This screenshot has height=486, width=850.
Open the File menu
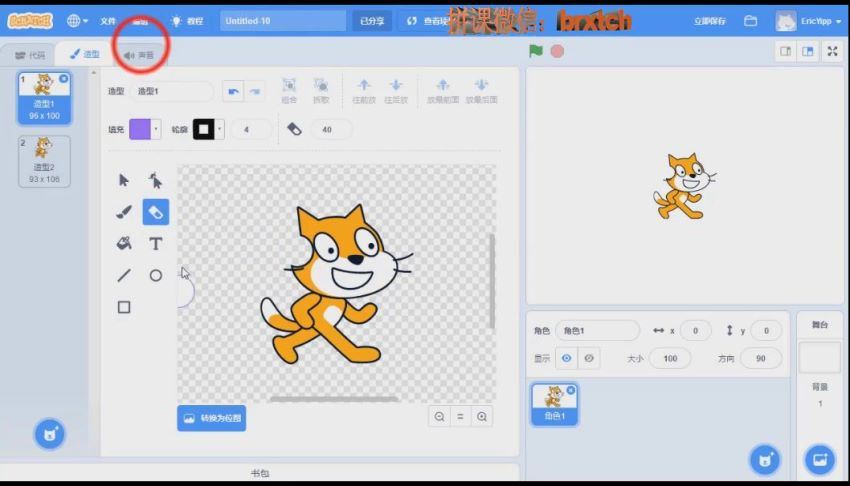point(108,21)
